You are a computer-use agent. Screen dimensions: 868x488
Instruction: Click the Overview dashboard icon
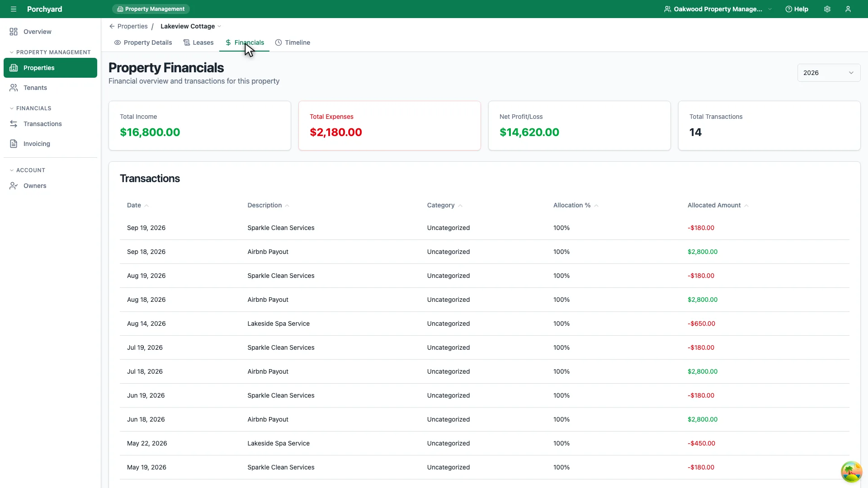click(14, 32)
